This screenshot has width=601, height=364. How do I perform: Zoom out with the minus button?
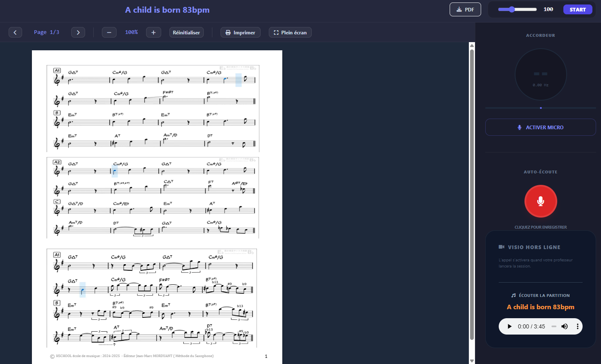[x=109, y=32]
